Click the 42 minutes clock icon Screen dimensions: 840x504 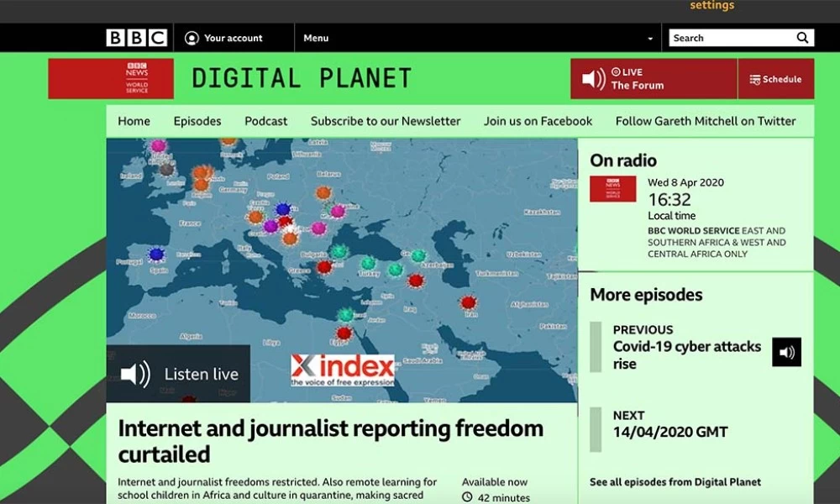pyautogui.click(x=467, y=497)
